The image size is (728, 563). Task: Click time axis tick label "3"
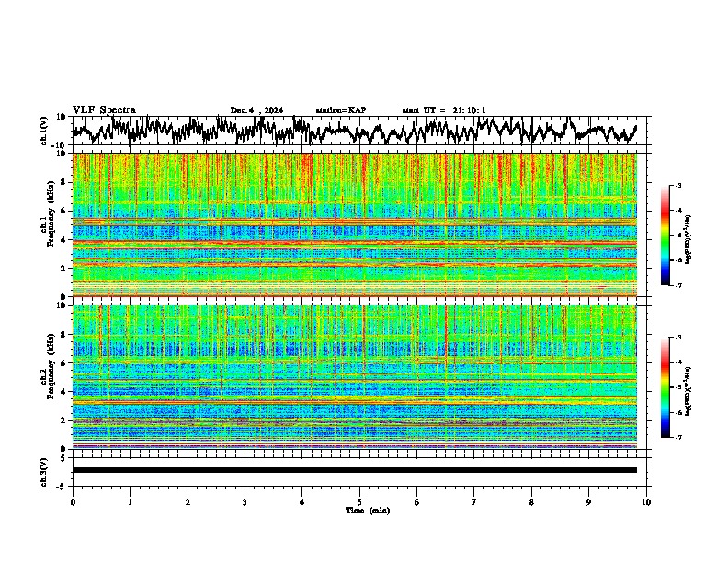pyautogui.click(x=245, y=502)
